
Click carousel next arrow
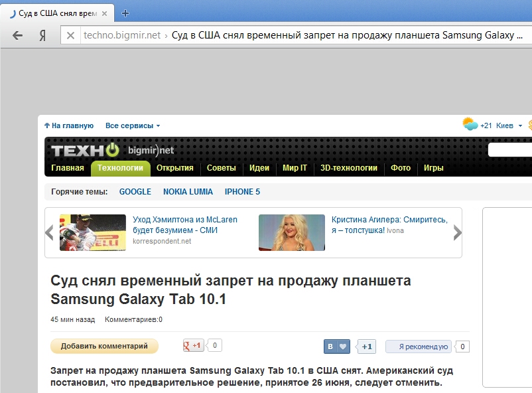tap(457, 233)
